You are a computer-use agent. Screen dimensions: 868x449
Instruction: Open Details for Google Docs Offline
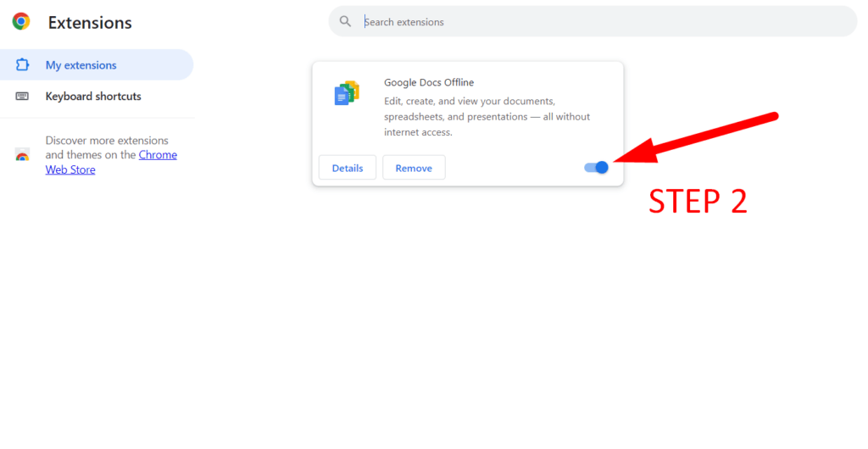pos(348,168)
